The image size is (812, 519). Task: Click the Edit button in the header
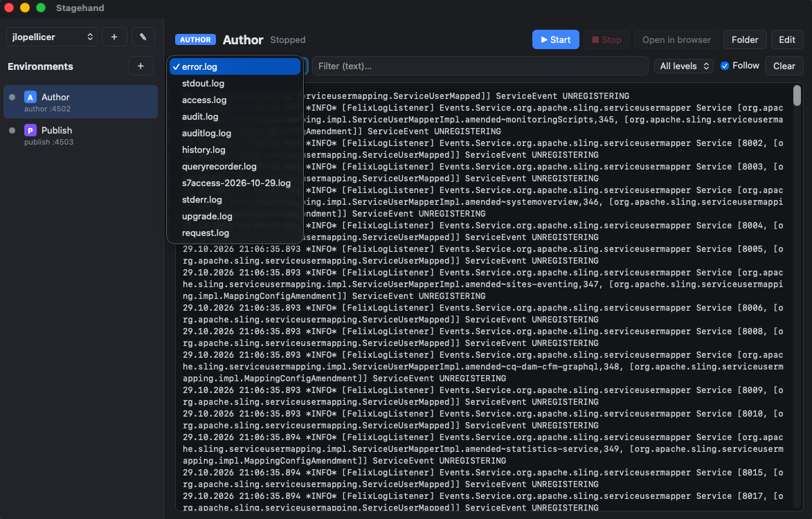pos(786,40)
